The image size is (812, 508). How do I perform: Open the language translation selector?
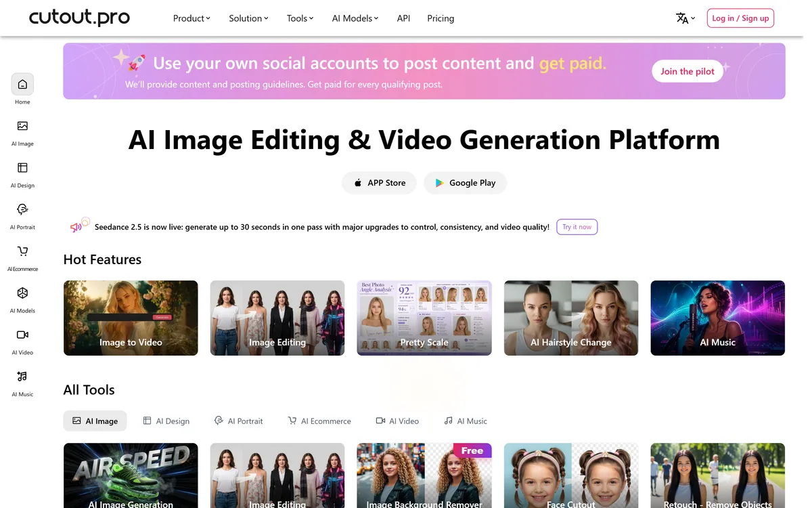pyautogui.click(x=685, y=18)
